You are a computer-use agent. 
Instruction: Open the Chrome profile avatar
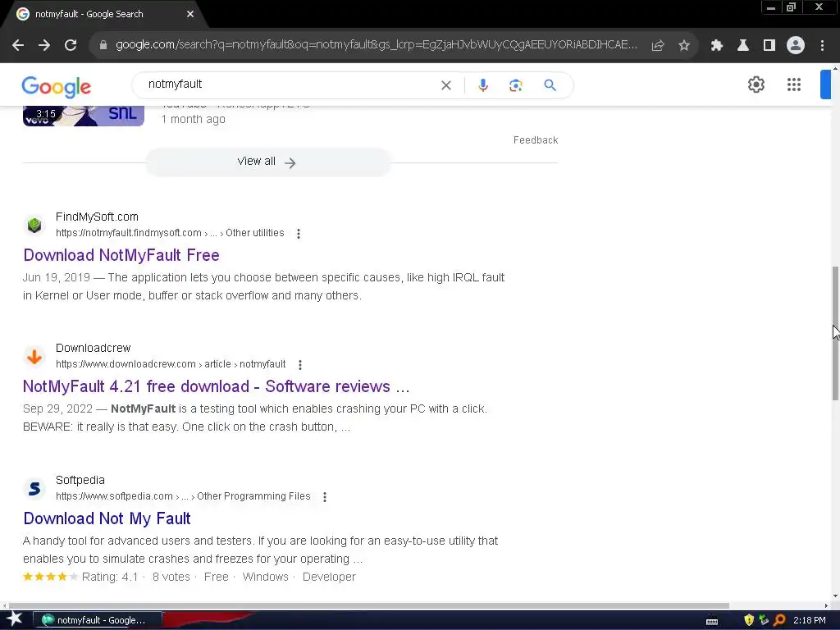point(796,45)
